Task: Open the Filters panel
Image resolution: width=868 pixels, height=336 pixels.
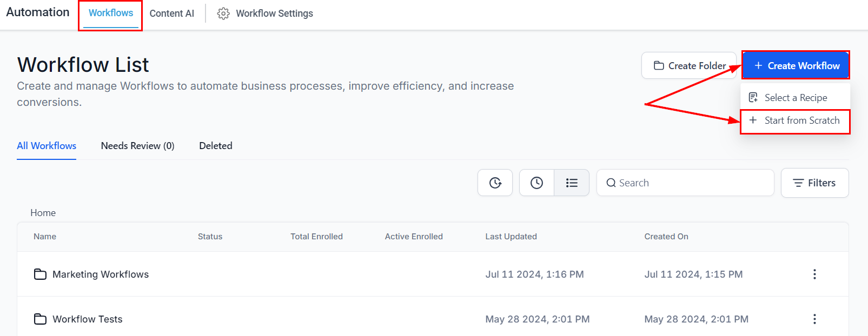Action: 814,183
